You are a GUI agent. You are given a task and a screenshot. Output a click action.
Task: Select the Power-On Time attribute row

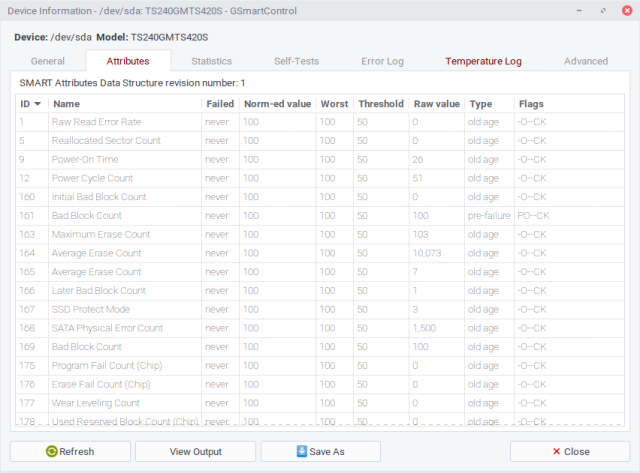pos(85,159)
